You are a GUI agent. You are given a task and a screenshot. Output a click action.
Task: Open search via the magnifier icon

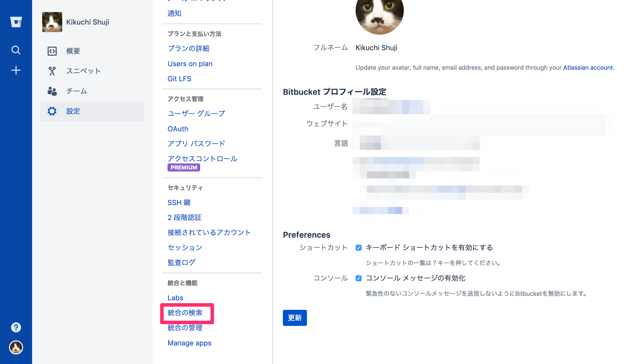16,50
